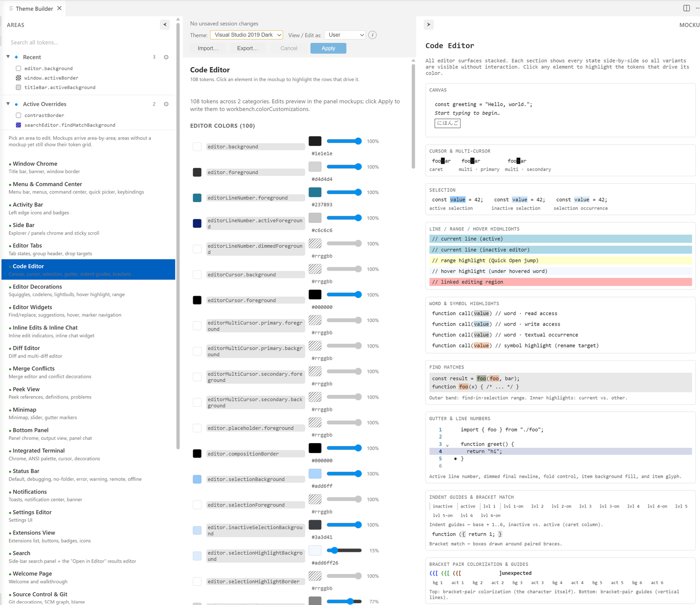
Task: Open the Menu & Command Center area
Action: (89, 188)
